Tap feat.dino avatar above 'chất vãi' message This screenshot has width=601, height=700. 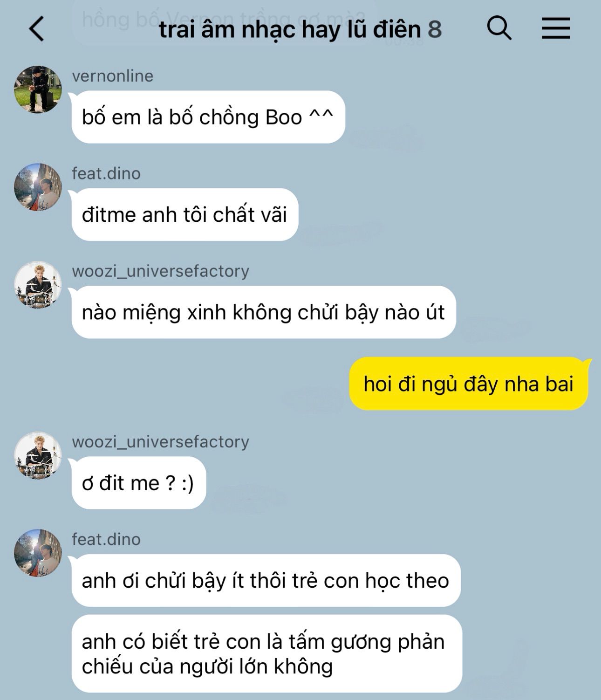click(38, 187)
